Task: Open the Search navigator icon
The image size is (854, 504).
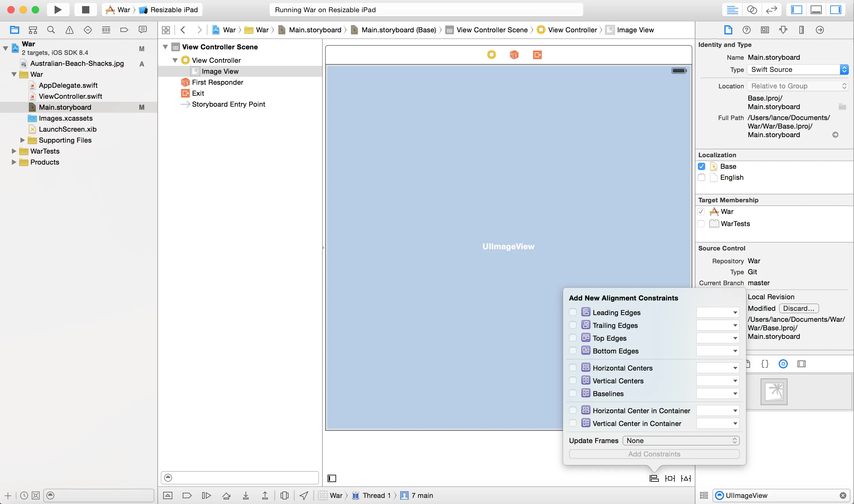Action: click(x=51, y=30)
